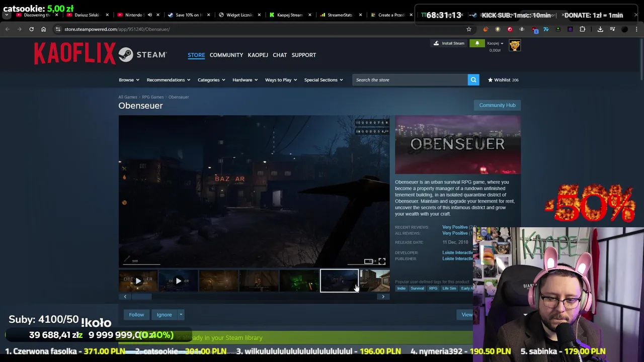Screen dimensions: 644x362
Task: Click the browser address bar URL
Action: tap(117, 29)
